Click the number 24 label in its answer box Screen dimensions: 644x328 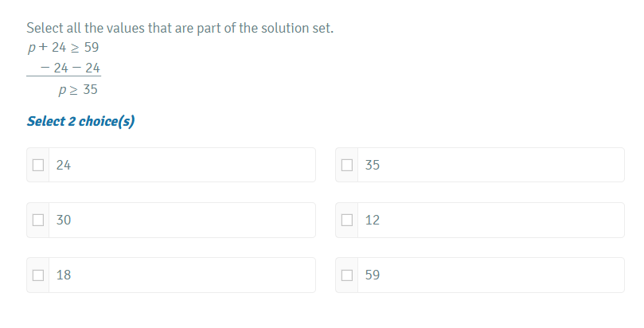click(64, 166)
